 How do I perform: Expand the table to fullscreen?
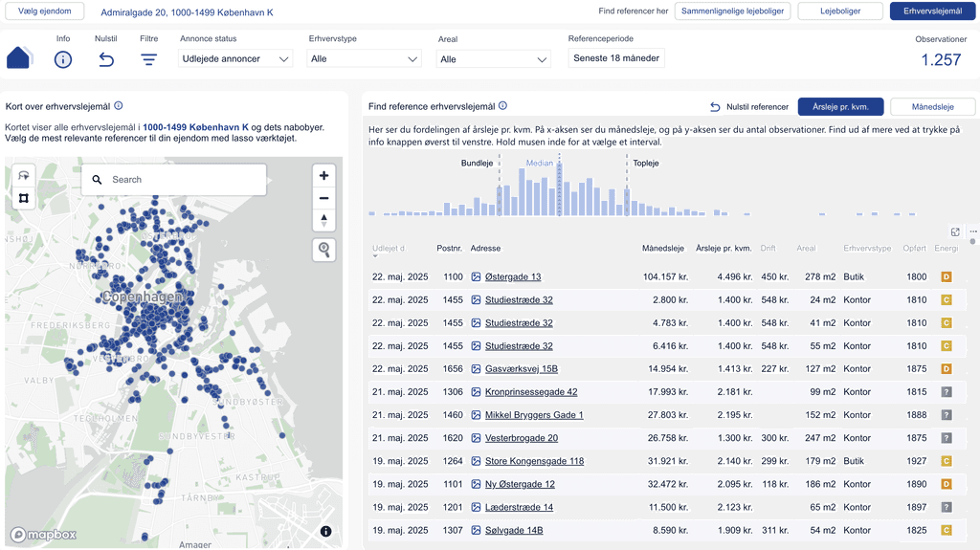click(955, 231)
